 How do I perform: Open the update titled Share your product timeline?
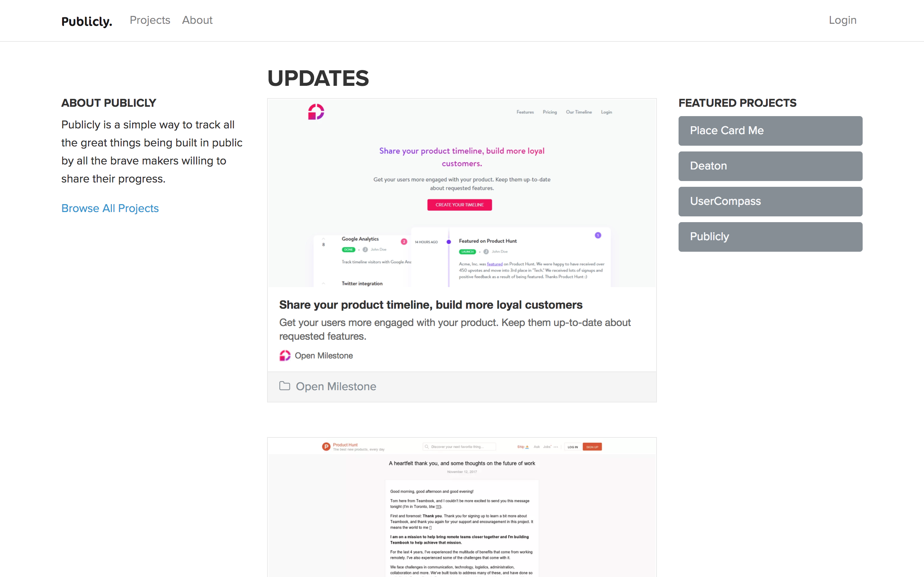tap(431, 304)
